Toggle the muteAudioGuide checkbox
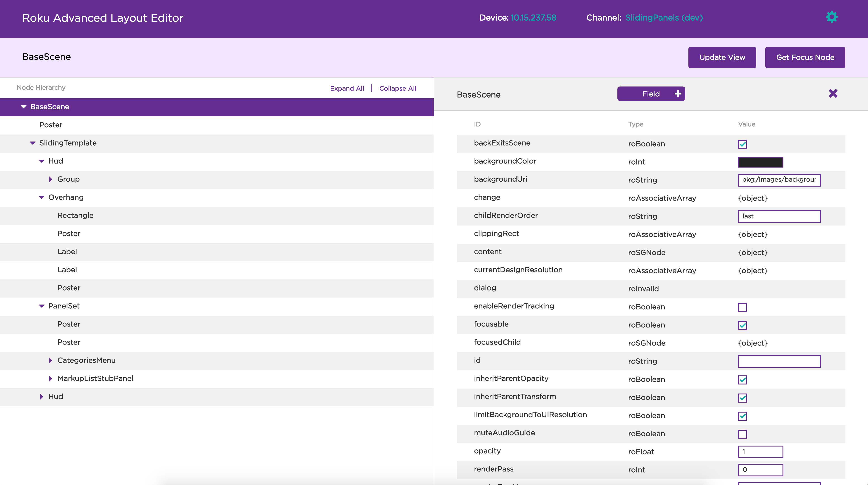The image size is (868, 485). pyautogui.click(x=742, y=434)
